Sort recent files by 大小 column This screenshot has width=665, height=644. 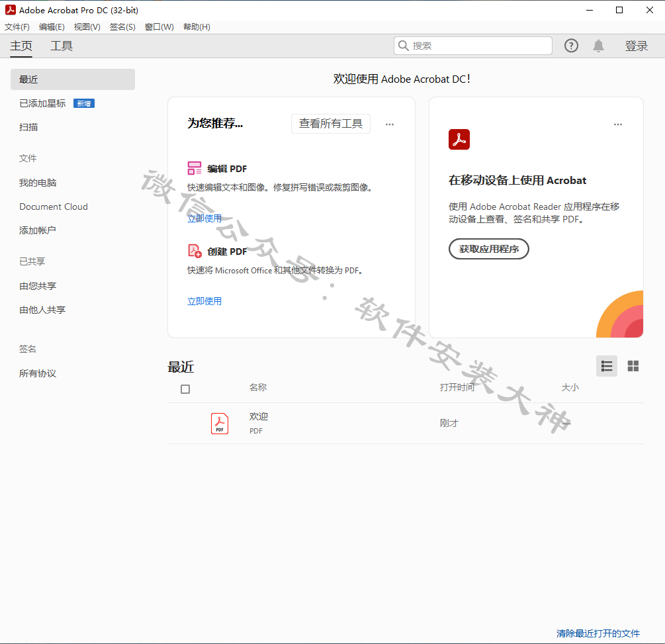[570, 387]
